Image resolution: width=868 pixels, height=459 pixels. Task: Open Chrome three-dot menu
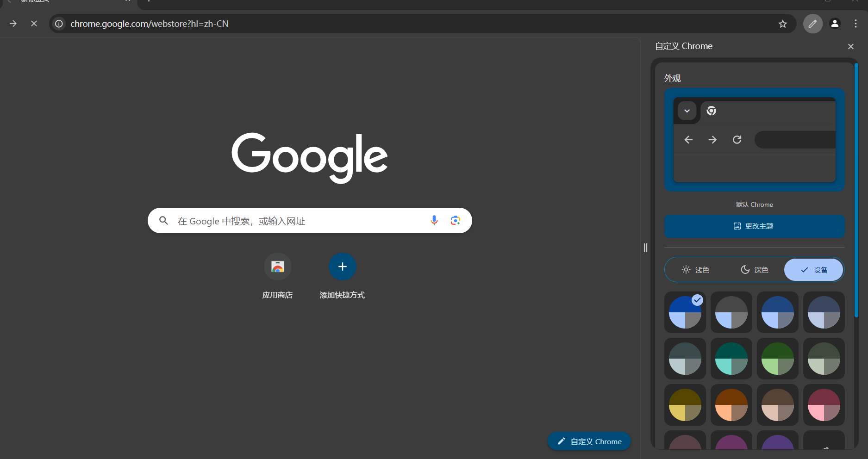(856, 24)
